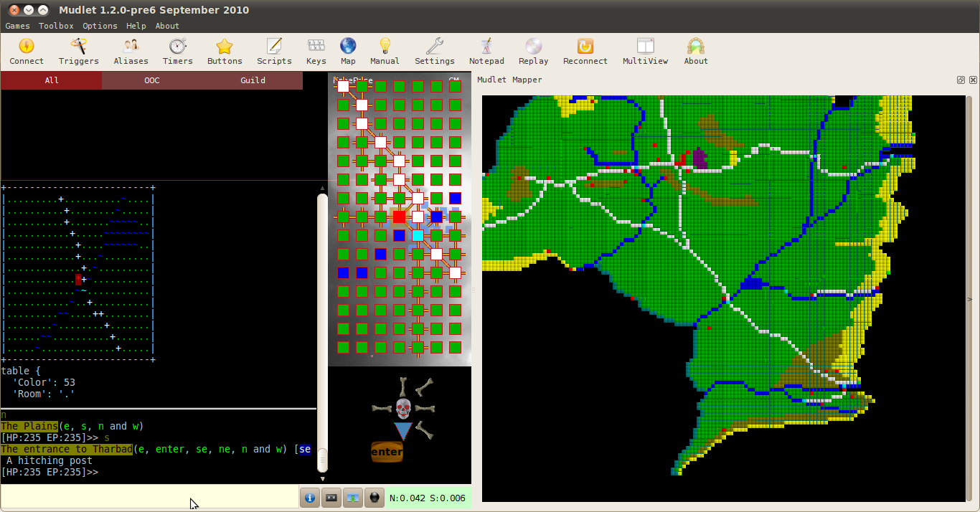
Task: Open the Buttons editor
Action: (225, 52)
